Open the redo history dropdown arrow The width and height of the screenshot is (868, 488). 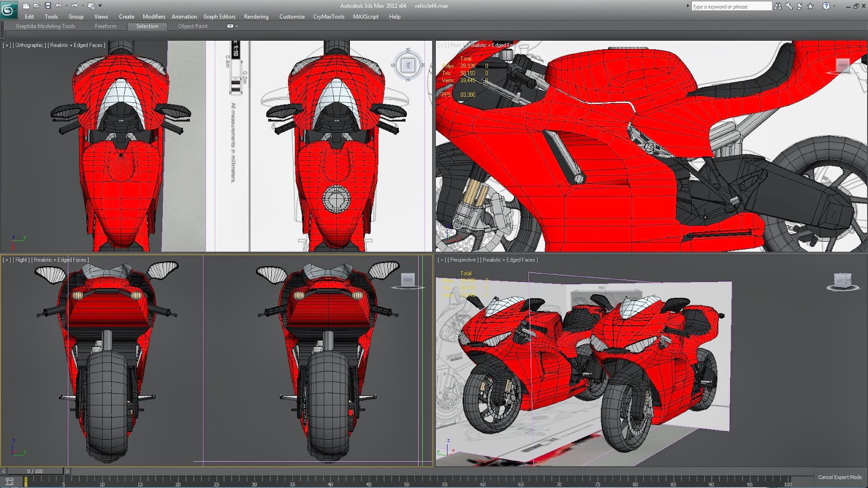83,6
